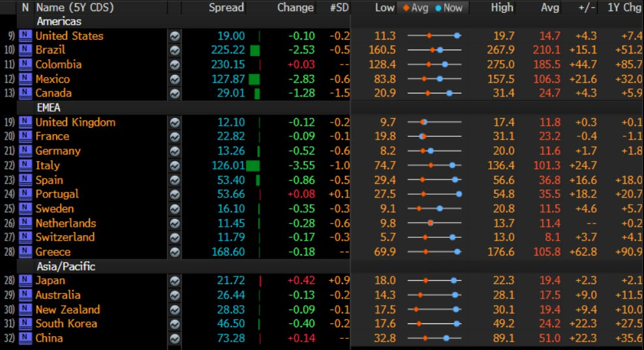644x350 pixels.
Task: Select the South Korea row name
Action: point(66,324)
